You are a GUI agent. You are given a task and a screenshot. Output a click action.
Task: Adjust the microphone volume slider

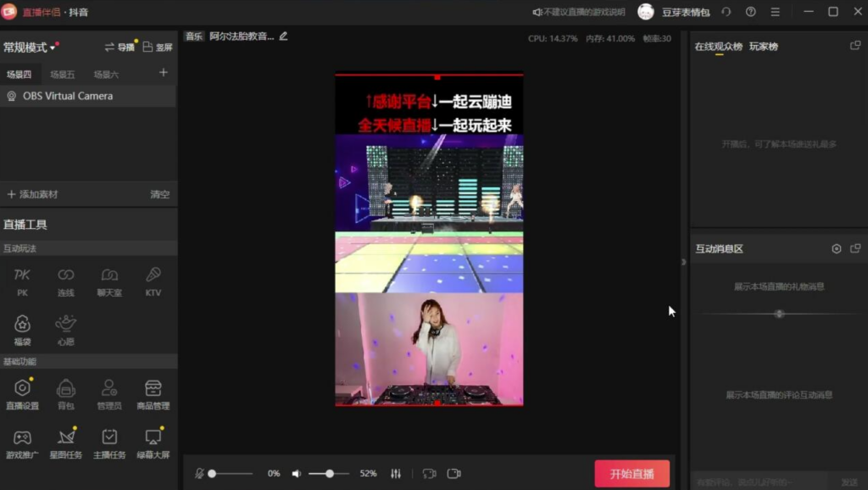(x=231, y=473)
